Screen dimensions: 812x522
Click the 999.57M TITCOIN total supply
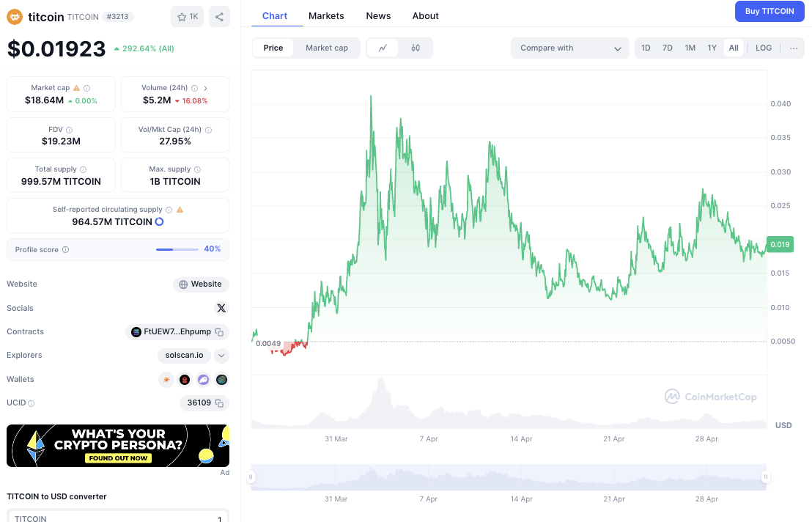pos(61,182)
